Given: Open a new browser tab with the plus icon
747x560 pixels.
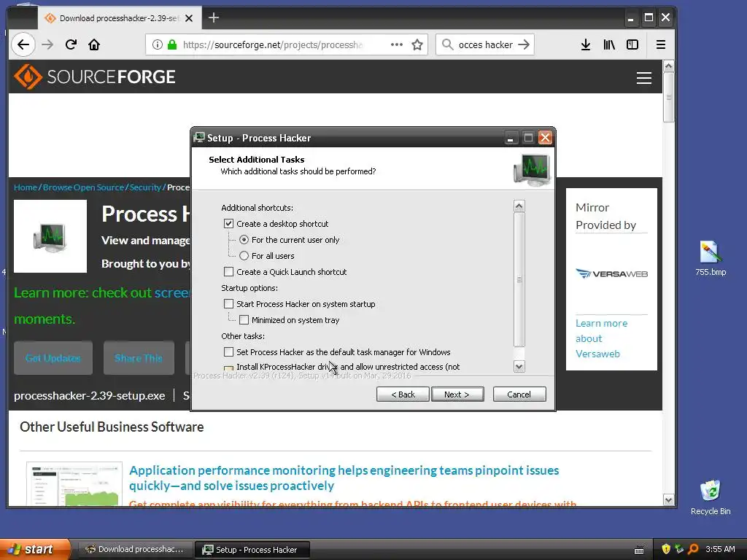Looking at the screenshot, I should (214, 17).
